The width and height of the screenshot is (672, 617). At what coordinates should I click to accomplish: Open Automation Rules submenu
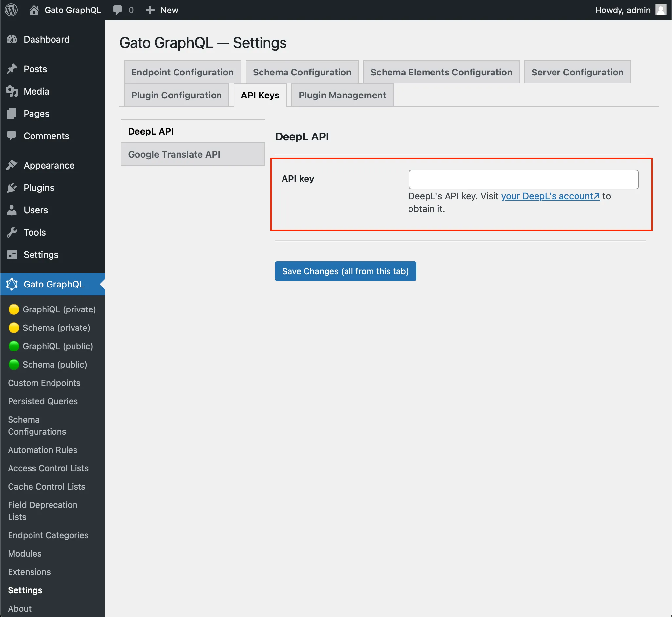click(x=42, y=450)
